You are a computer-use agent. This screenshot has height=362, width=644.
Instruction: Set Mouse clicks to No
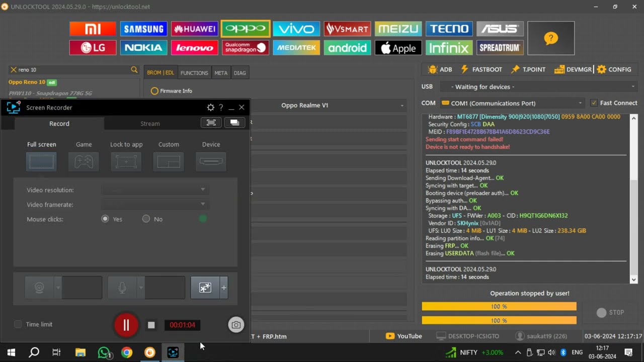(146, 219)
